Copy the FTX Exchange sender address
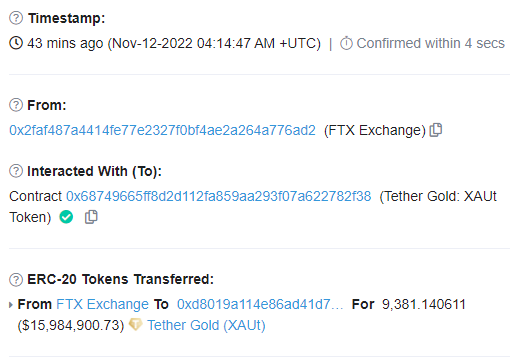 tap(436, 130)
